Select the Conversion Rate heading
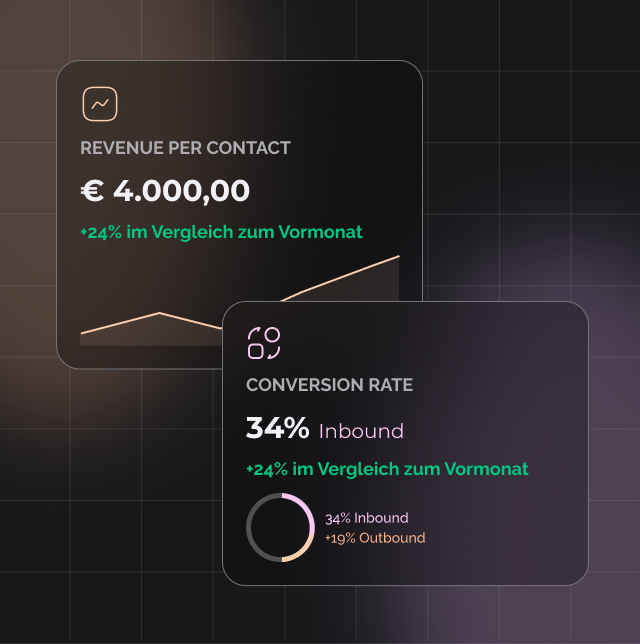 pyautogui.click(x=329, y=385)
